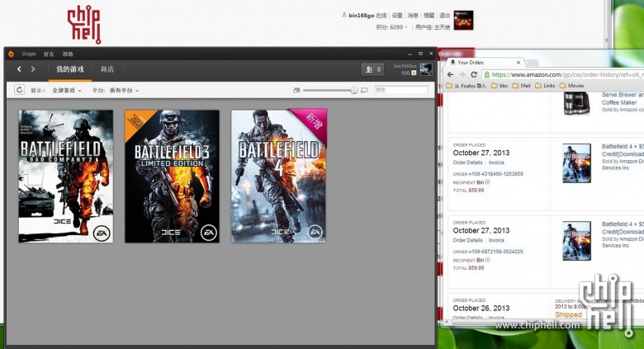Open Serve Brewer Coffee Maker product link

[x=623, y=98]
